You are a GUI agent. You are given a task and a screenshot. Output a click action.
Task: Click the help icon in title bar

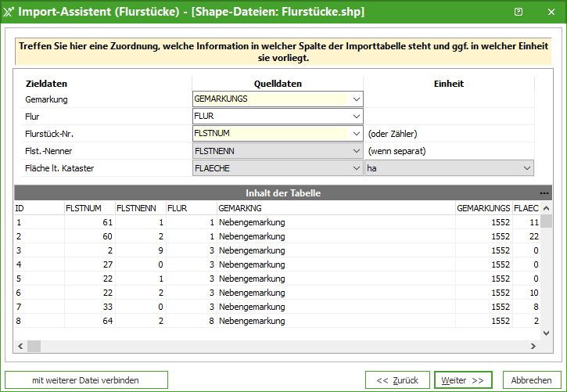(x=519, y=12)
